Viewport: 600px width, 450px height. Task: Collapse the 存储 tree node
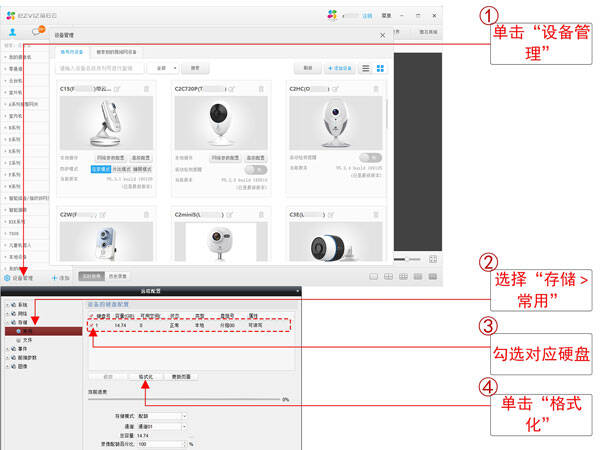[x=7, y=323]
